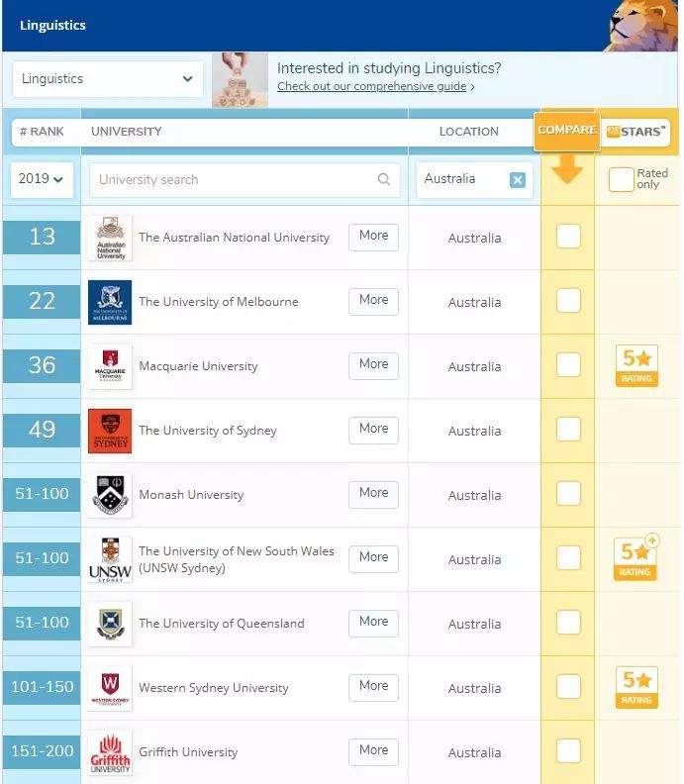Viewport: 684px width, 784px height.
Task: Click rank 101-150 cell
Action: [42, 688]
